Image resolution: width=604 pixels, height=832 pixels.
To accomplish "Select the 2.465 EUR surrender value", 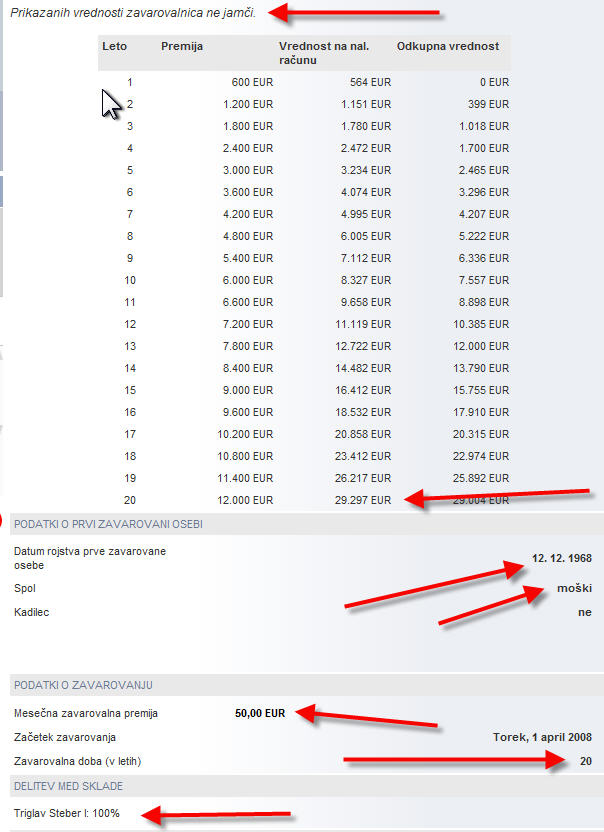I will point(484,170).
